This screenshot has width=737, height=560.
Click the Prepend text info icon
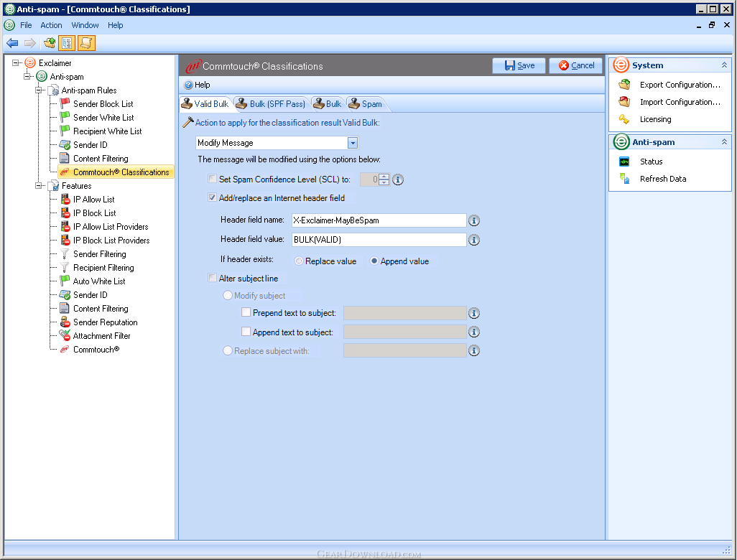coord(474,313)
